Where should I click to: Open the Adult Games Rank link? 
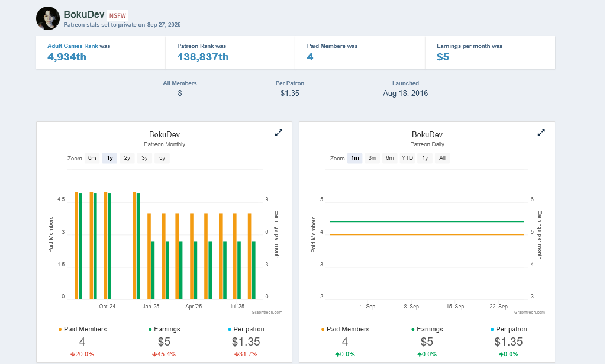coord(72,46)
